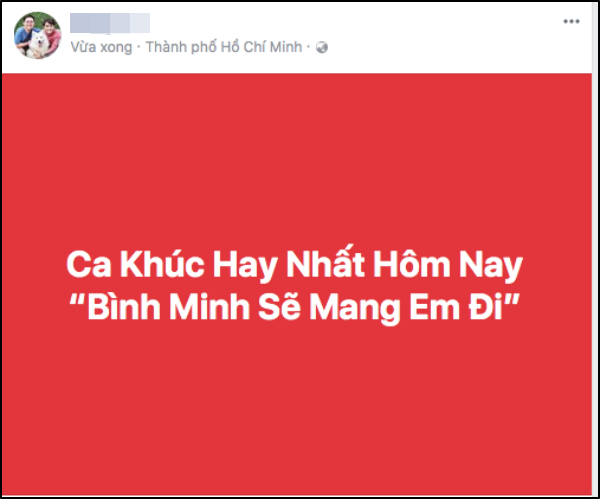This screenshot has height=499, width=600.
Task: Open the 'Thành phố Hồ Chí Minh' location
Action: [224, 47]
